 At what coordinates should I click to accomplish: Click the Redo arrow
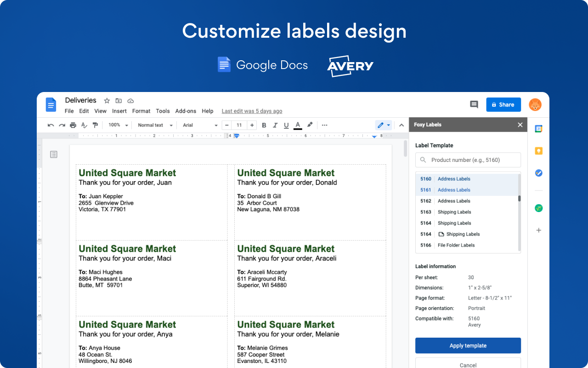(62, 125)
